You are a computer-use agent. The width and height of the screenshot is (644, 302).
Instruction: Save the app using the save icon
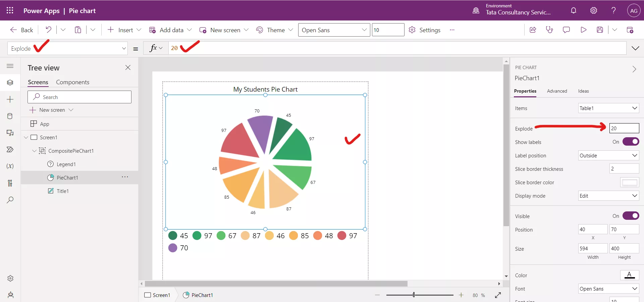click(600, 30)
